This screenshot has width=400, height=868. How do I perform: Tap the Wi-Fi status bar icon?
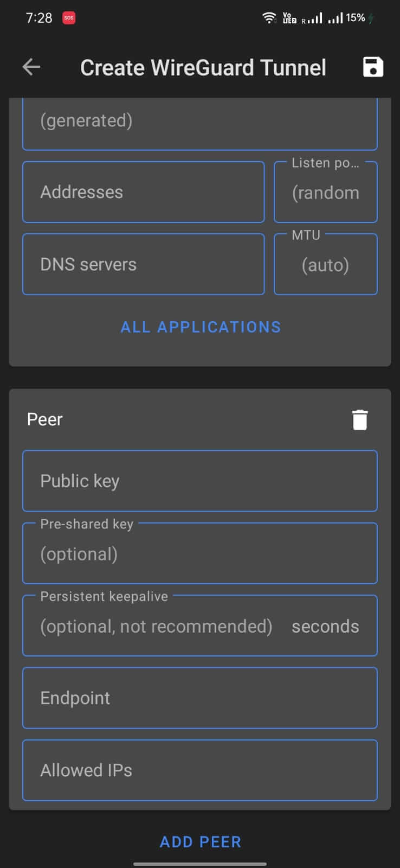click(268, 17)
